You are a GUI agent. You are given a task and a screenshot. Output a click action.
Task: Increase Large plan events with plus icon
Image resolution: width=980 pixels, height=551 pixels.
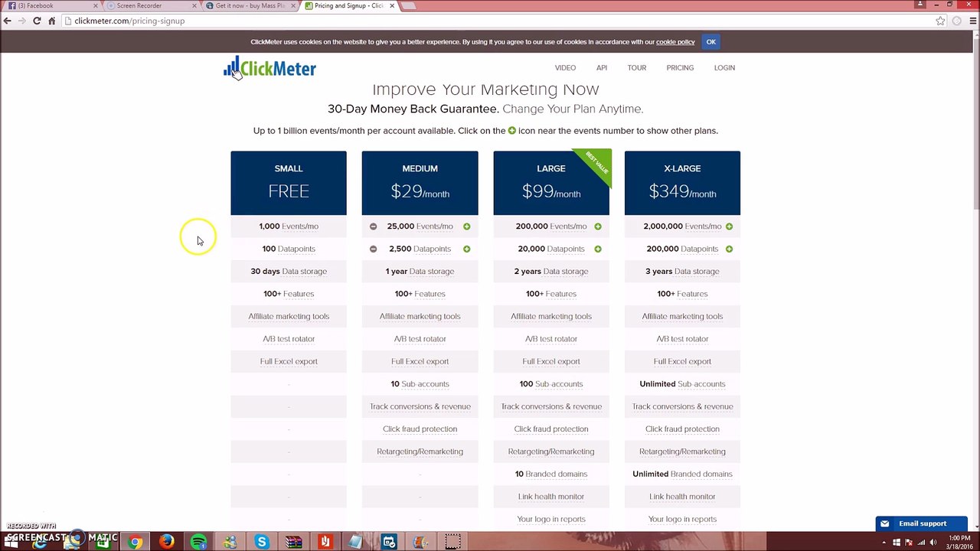coord(598,227)
